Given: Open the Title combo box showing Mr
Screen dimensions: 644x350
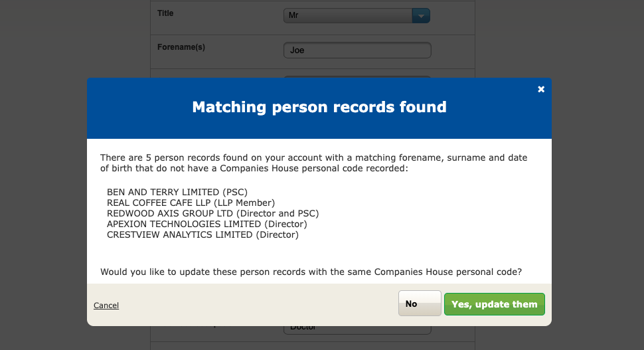Looking at the screenshot, I should (x=357, y=16).
